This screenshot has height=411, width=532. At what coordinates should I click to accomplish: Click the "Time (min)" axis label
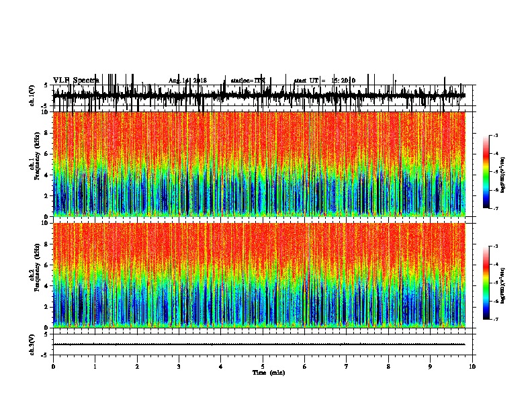pos(269,373)
